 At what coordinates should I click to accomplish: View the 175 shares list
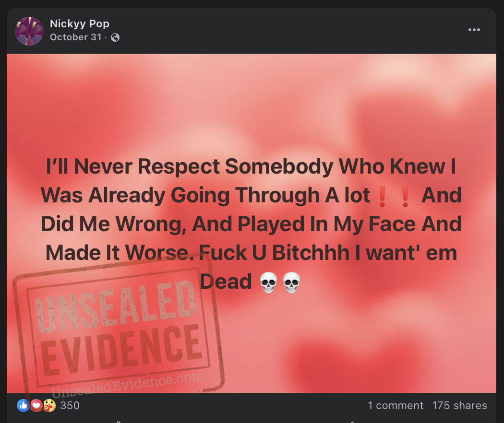[460, 405]
